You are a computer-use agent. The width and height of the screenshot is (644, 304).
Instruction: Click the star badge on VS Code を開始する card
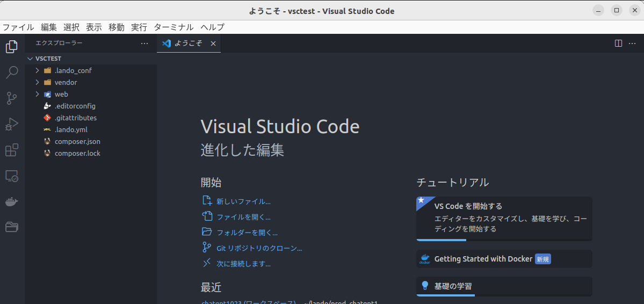point(421,200)
